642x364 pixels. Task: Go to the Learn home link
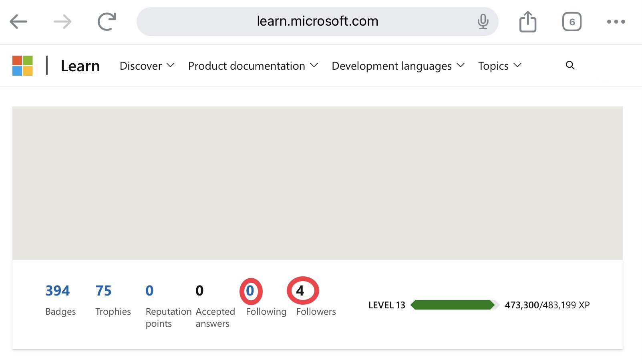click(x=80, y=66)
